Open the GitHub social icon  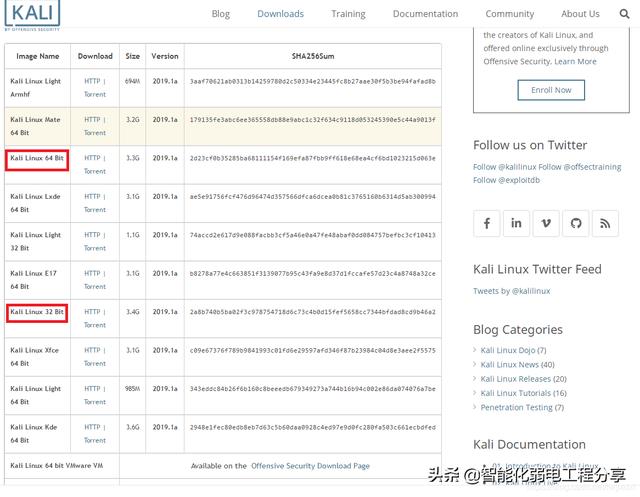[x=576, y=223]
